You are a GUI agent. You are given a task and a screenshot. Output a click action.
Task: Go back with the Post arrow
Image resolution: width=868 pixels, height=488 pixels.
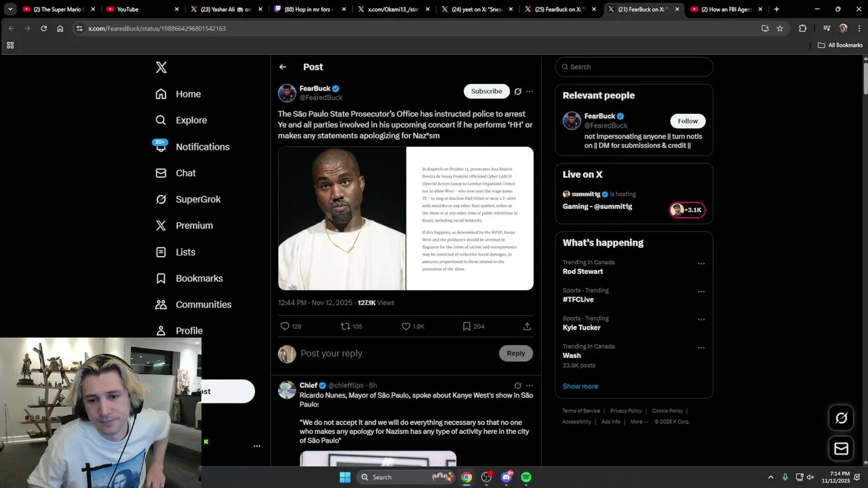click(x=283, y=67)
